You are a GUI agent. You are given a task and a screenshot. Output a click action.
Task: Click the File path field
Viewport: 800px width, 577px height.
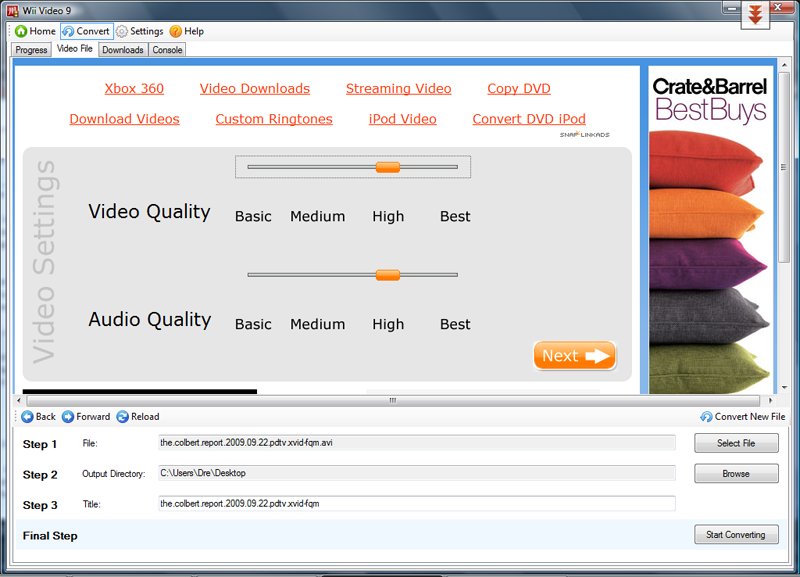click(417, 443)
